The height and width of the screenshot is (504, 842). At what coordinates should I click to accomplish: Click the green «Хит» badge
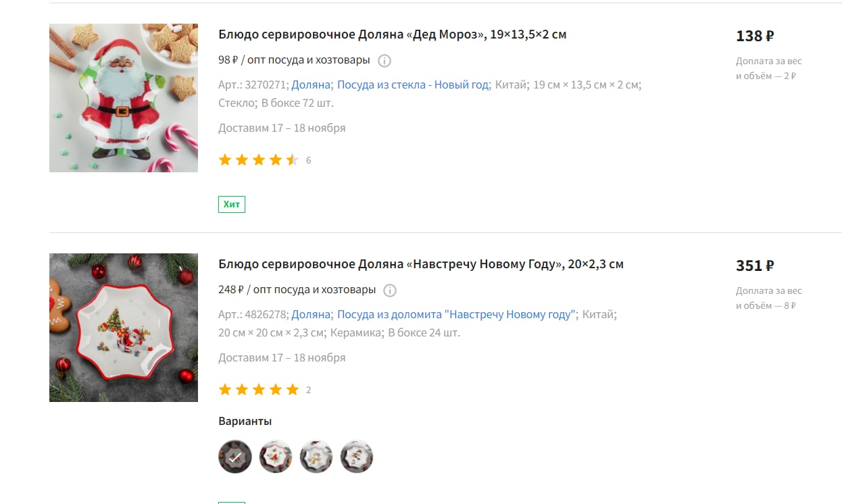[x=232, y=204]
